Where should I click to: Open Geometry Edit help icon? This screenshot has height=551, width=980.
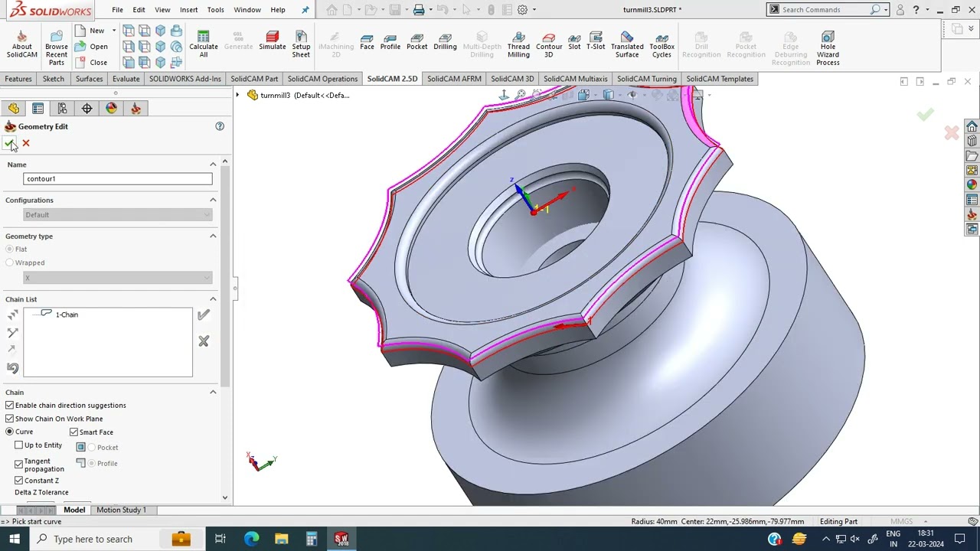(220, 126)
